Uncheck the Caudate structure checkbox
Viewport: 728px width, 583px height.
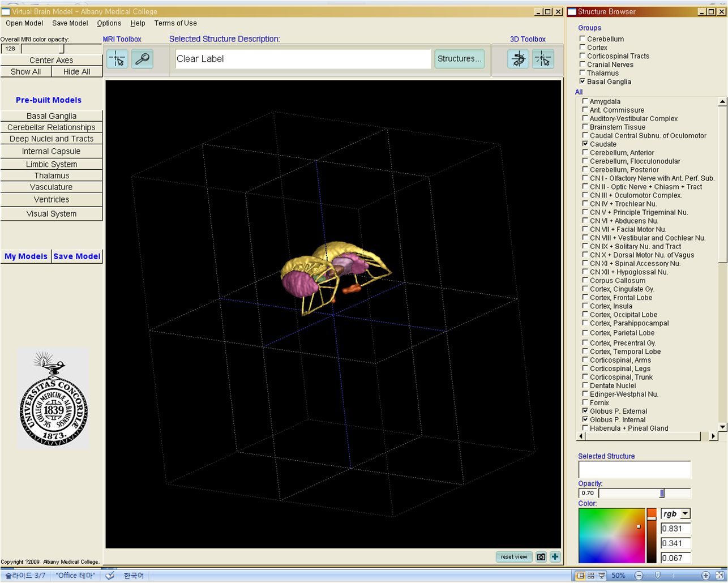coord(585,144)
